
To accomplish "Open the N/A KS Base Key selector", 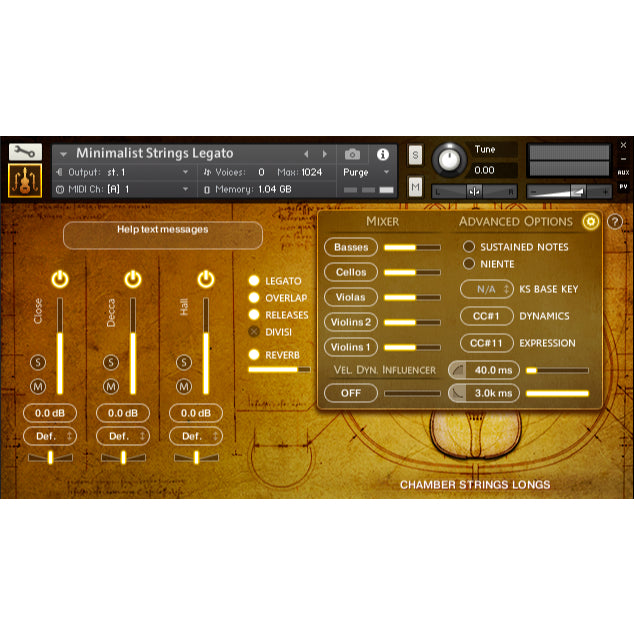I will [487, 289].
